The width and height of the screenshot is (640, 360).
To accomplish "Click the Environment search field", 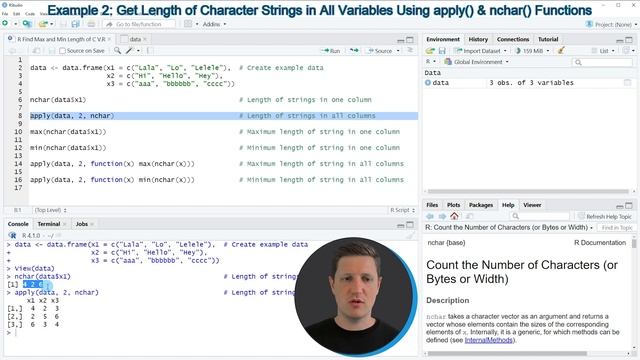I will (x=602, y=62).
